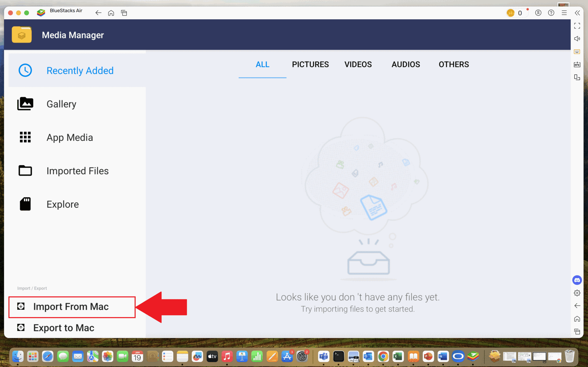
Task: Open BlueStacks settings via the gear icon
Action: 577,293
